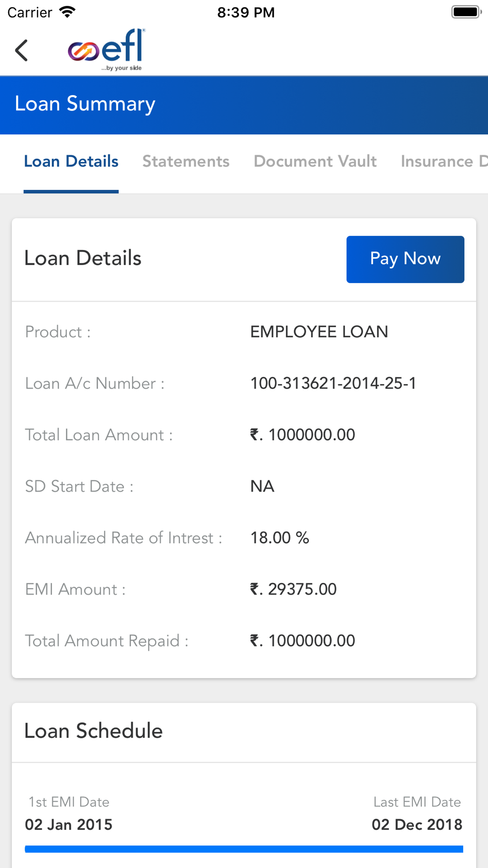This screenshot has height=868, width=488.
Task: Tap the loan schedule progress bar
Action: pyautogui.click(x=244, y=849)
